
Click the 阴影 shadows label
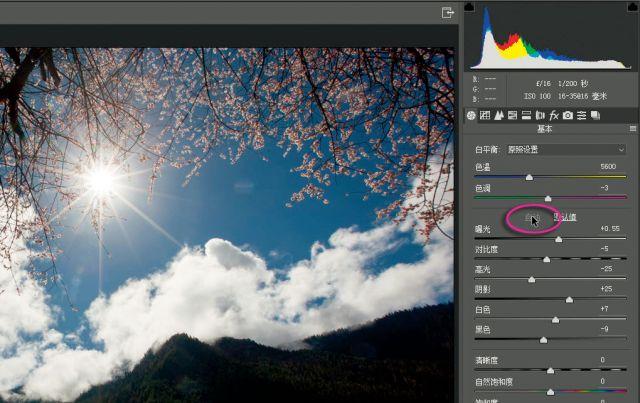(482, 290)
